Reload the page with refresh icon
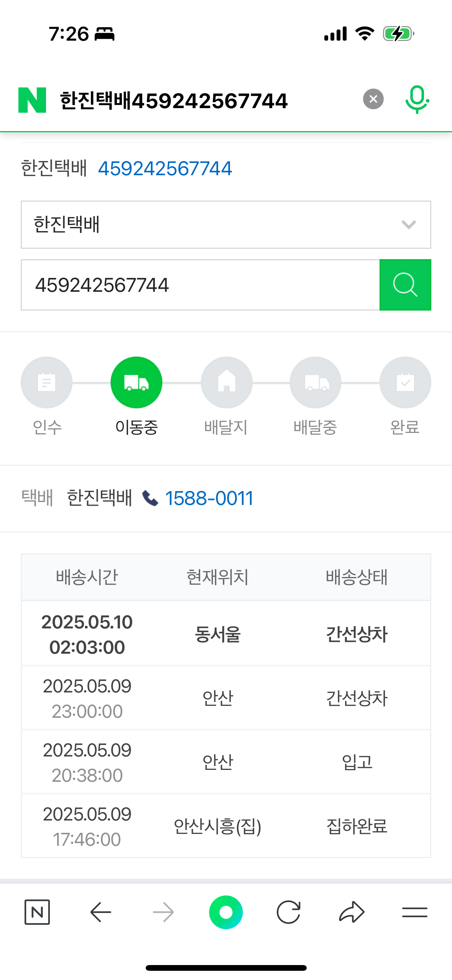452x980 pixels. coord(288,912)
